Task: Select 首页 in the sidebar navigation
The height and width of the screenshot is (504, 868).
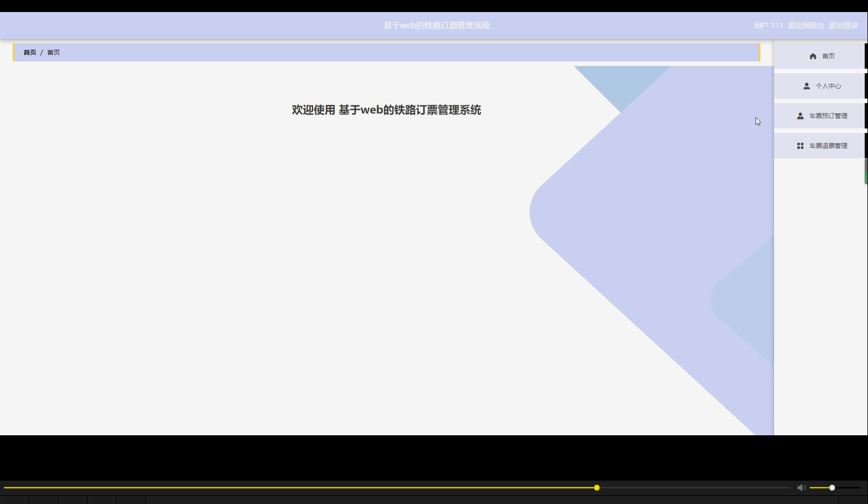Action: [x=827, y=56]
